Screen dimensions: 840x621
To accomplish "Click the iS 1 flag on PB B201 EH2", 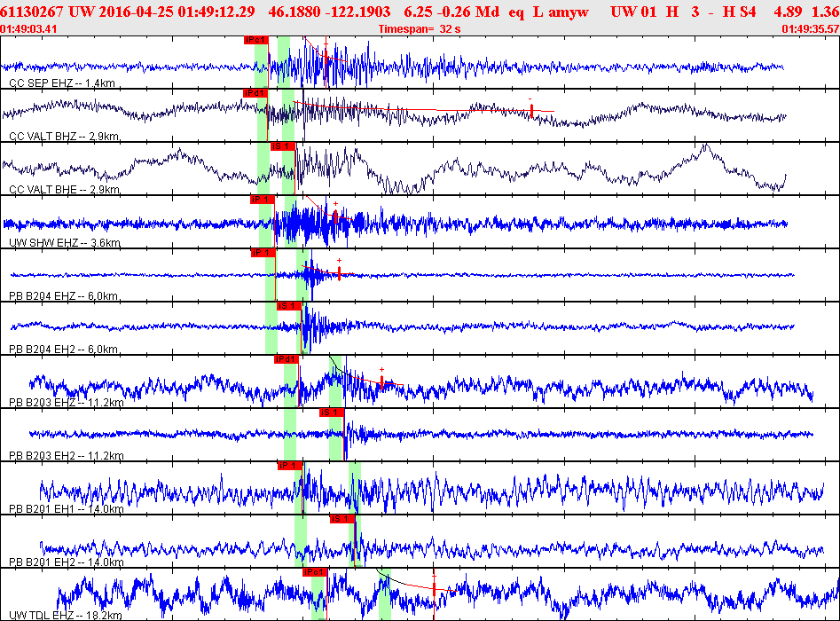I will pyautogui.click(x=342, y=519).
